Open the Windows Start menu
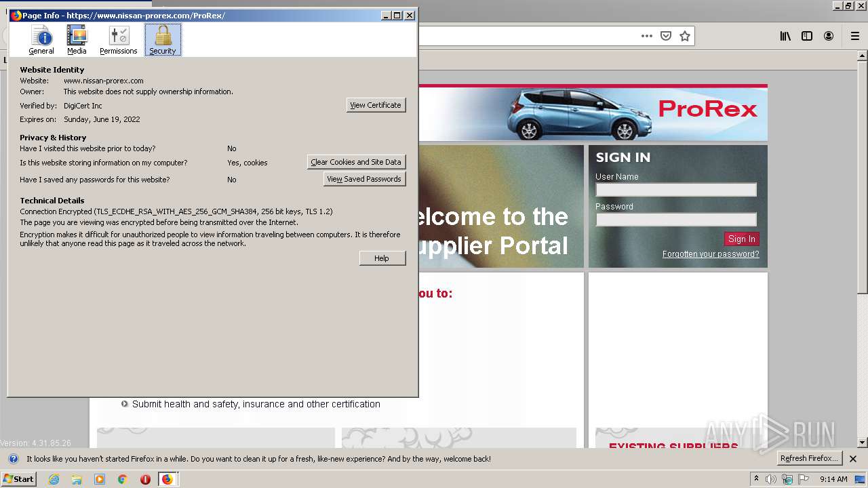The width and height of the screenshot is (868, 488). [19, 479]
